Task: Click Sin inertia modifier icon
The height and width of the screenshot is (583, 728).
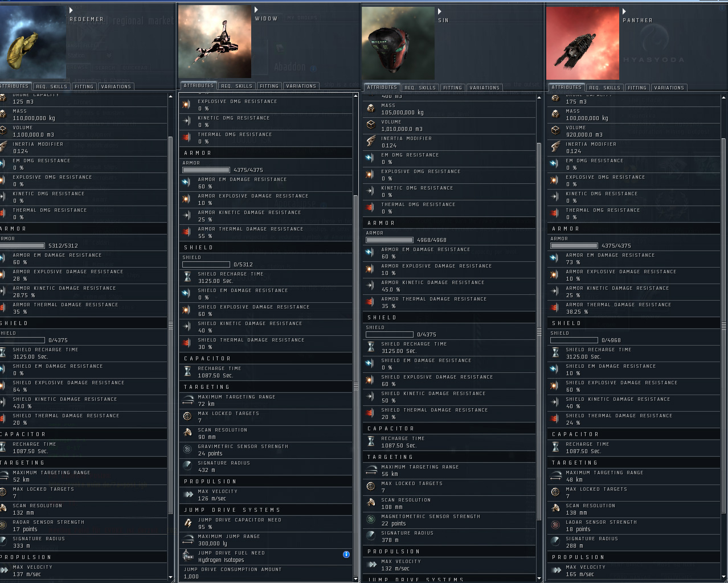Action: 371,142
